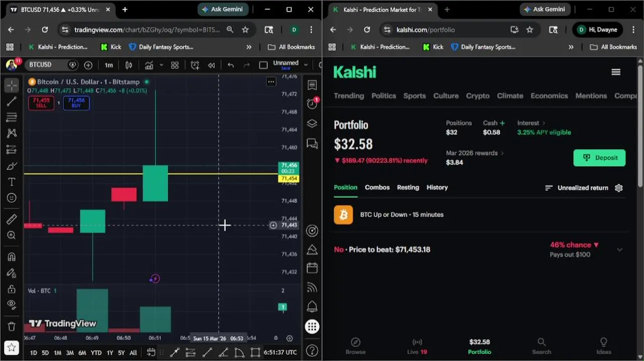The height and width of the screenshot is (361, 644).
Task: Open the object tree layers icon
Action: tap(312, 123)
